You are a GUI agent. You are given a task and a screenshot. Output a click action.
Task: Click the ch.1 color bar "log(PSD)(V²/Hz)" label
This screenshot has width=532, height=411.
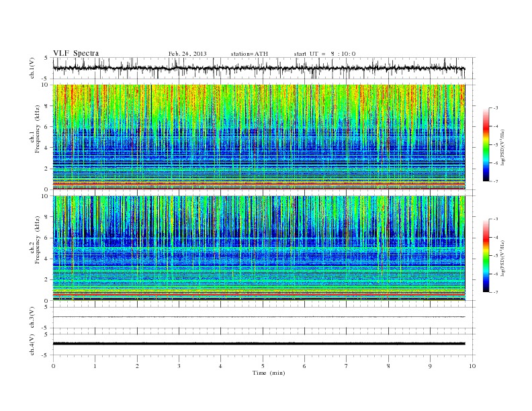(x=503, y=148)
